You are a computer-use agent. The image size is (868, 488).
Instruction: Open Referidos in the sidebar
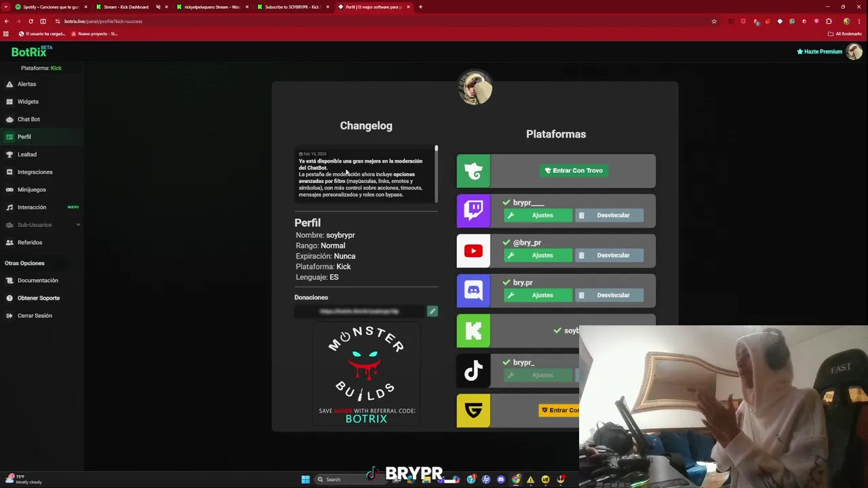click(x=30, y=243)
